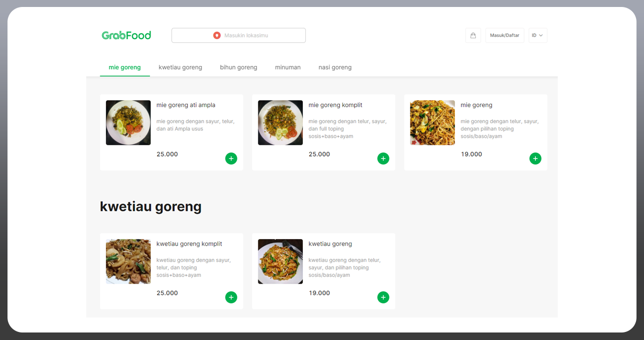Click plus icon for 19.000 mie goreng
Image resolution: width=644 pixels, height=340 pixels.
pos(535,158)
